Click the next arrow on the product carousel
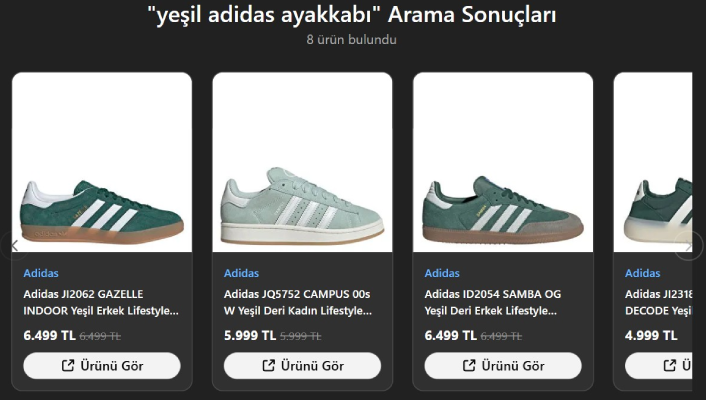 (x=690, y=245)
